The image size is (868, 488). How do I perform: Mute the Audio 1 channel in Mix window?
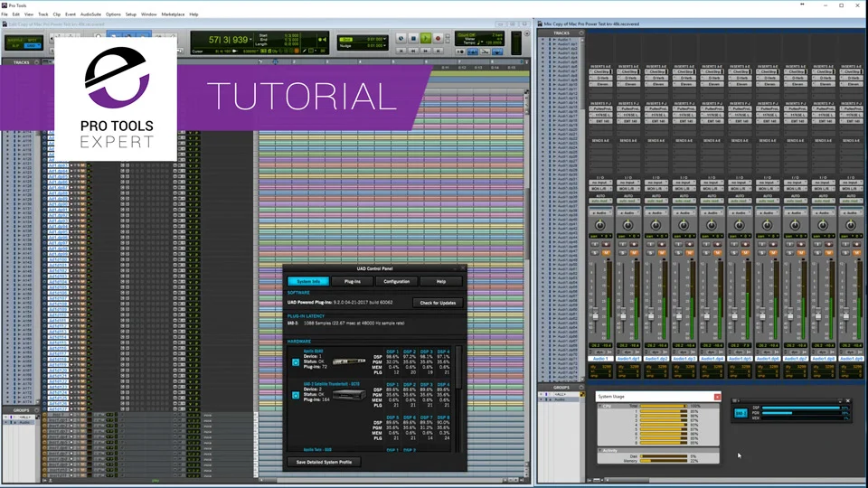pos(606,253)
